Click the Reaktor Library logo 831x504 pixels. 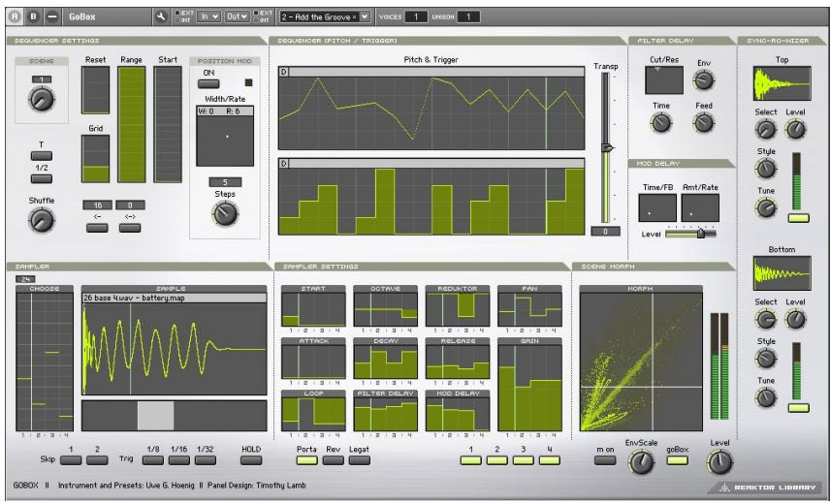click(767, 488)
